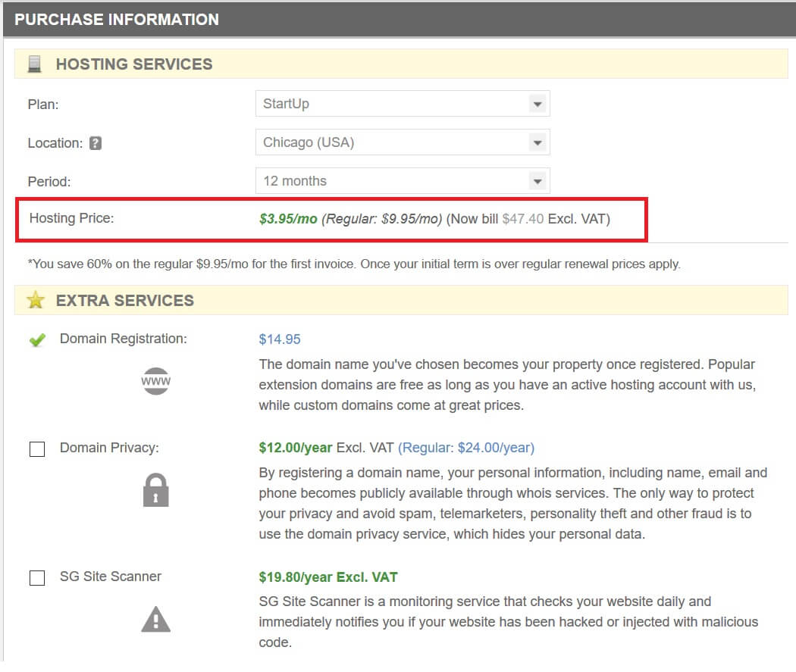Open the Period dropdown showing 12 months
Image resolution: width=796 pixels, height=672 pixels.
403,181
